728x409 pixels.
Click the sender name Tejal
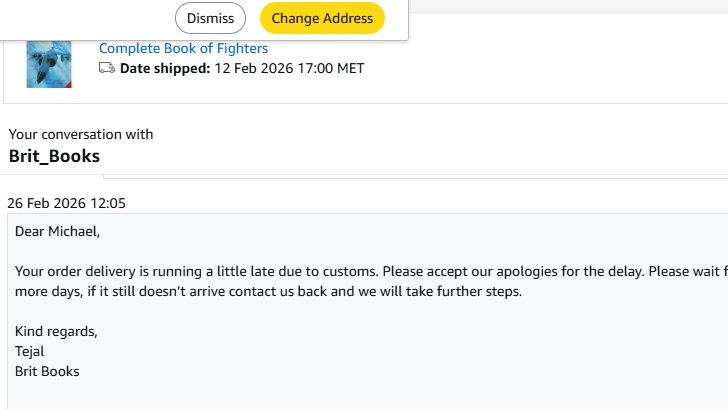(x=31, y=351)
